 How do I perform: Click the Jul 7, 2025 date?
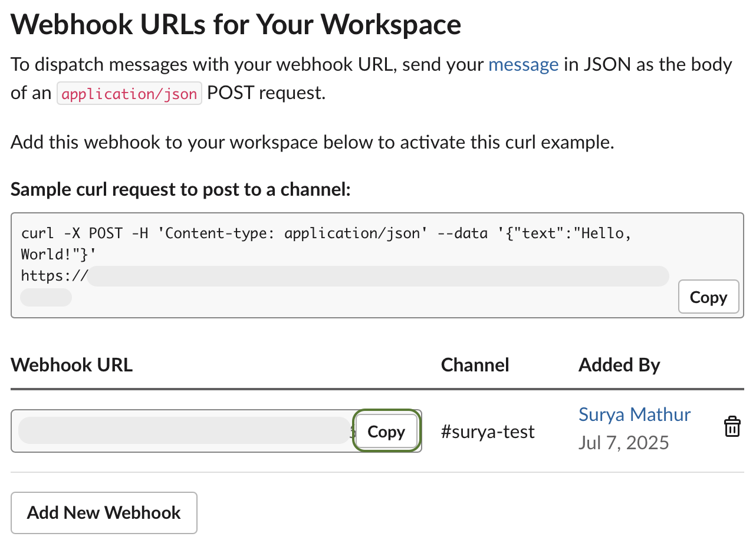624,442
